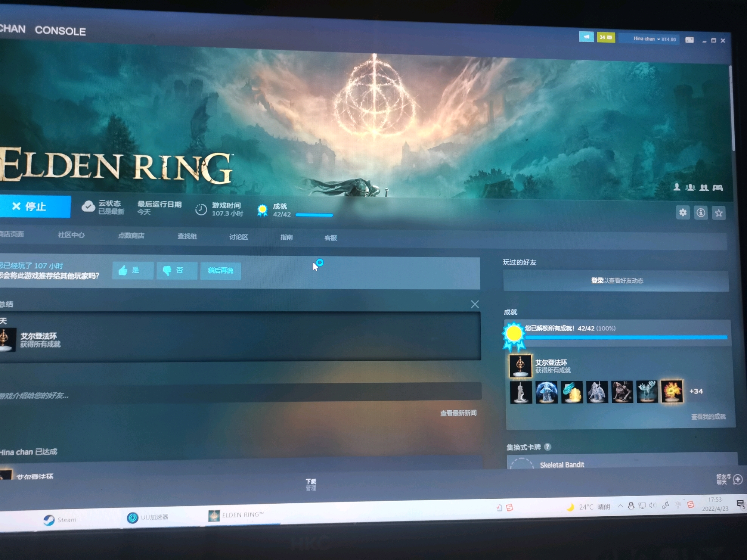Open the 讨论区 discussions tab

pyautogui.click(x=239, y=237)
